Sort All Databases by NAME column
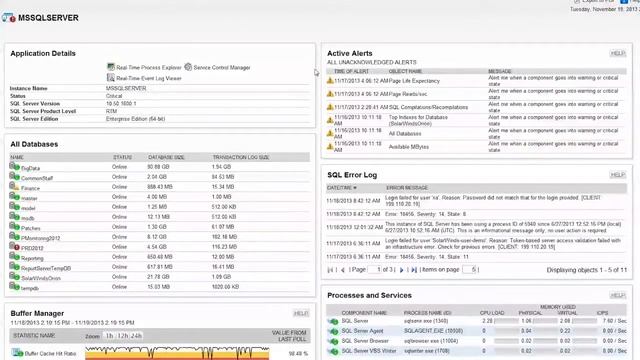640x360 pixels. coord(17,157)
